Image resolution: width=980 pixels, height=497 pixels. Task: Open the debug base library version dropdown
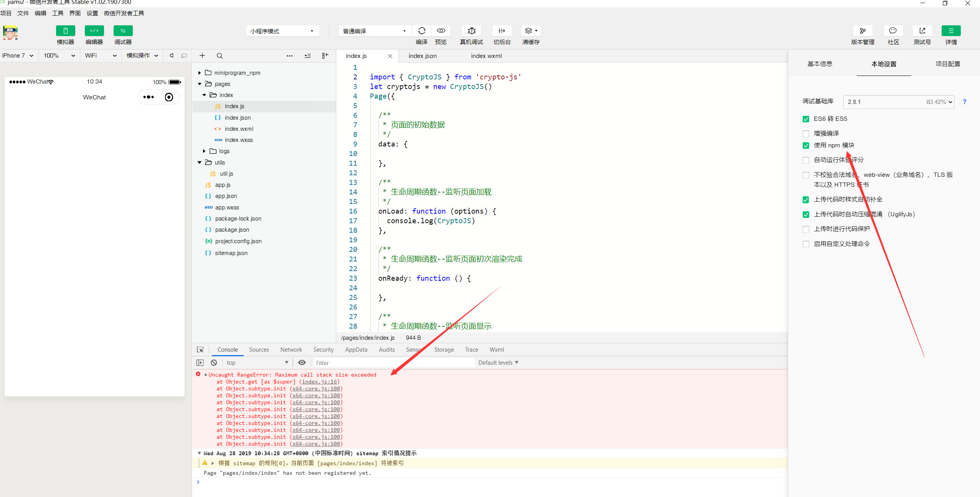tap(898, 102)
